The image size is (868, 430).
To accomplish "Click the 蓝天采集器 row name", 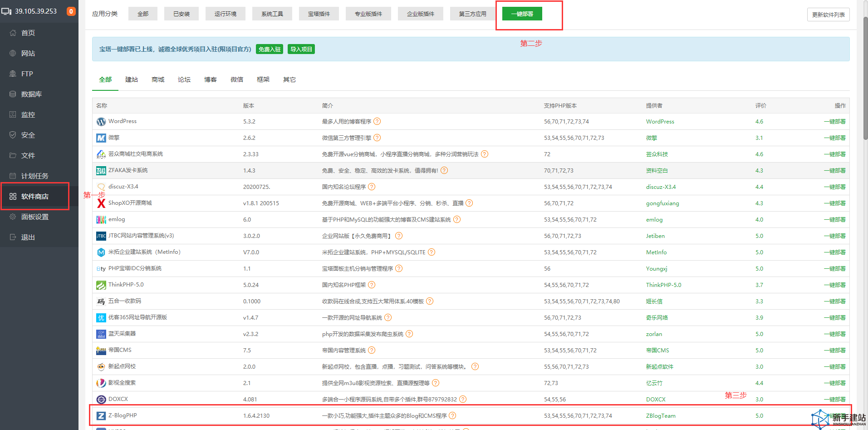I will pyautogui.click(x=122, y=334).
